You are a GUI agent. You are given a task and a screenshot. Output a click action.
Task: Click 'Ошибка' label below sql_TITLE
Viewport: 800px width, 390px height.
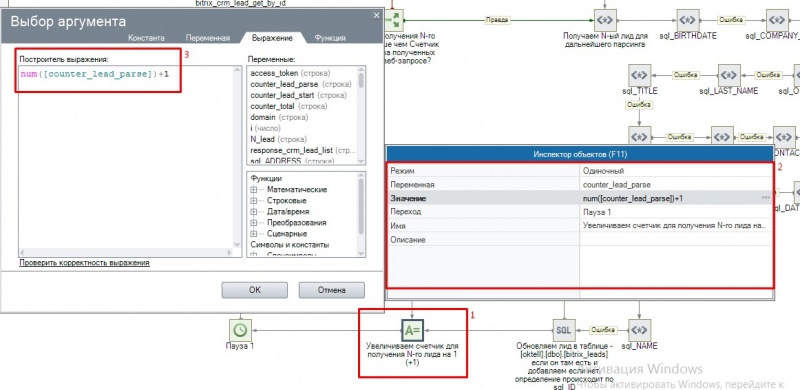click(640, 104)
